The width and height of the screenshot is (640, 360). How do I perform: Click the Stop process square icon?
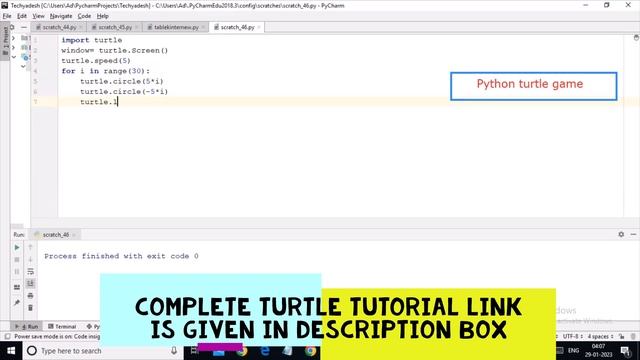click(17, 260)
